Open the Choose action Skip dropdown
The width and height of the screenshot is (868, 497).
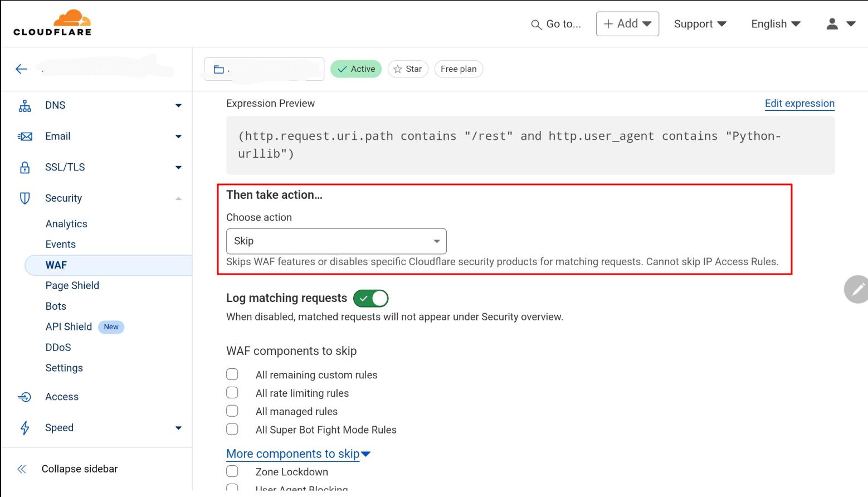[336, 241]
